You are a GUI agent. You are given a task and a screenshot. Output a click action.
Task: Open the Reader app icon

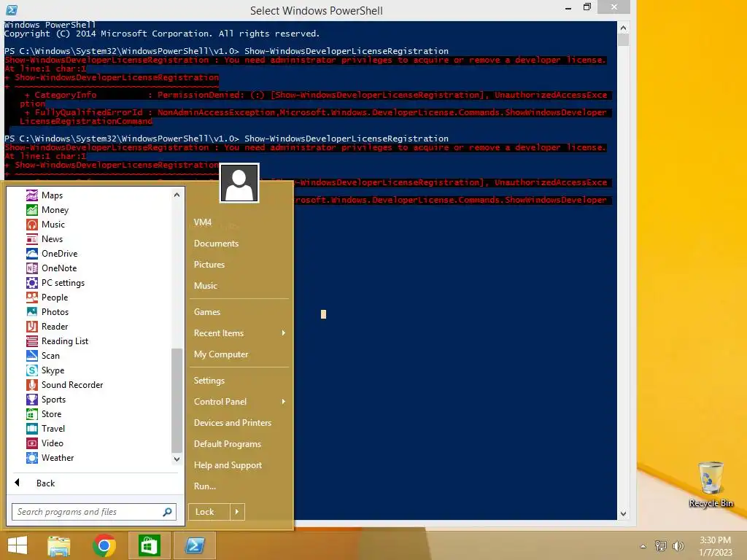pyautogui.click(x=32, y=327)
